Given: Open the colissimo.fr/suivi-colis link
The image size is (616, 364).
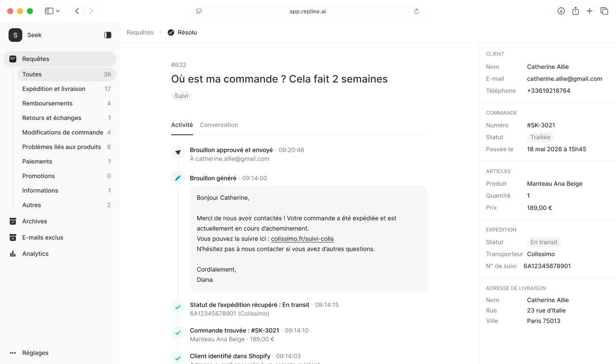Looking at the screenshot, I should (x=302, y=239).
